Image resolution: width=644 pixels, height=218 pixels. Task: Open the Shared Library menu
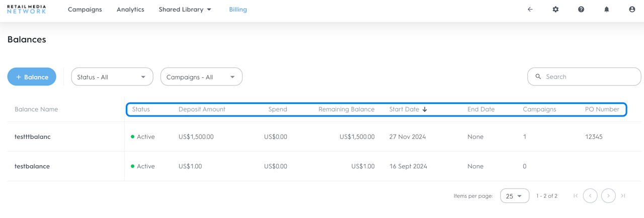coord(185,10)
